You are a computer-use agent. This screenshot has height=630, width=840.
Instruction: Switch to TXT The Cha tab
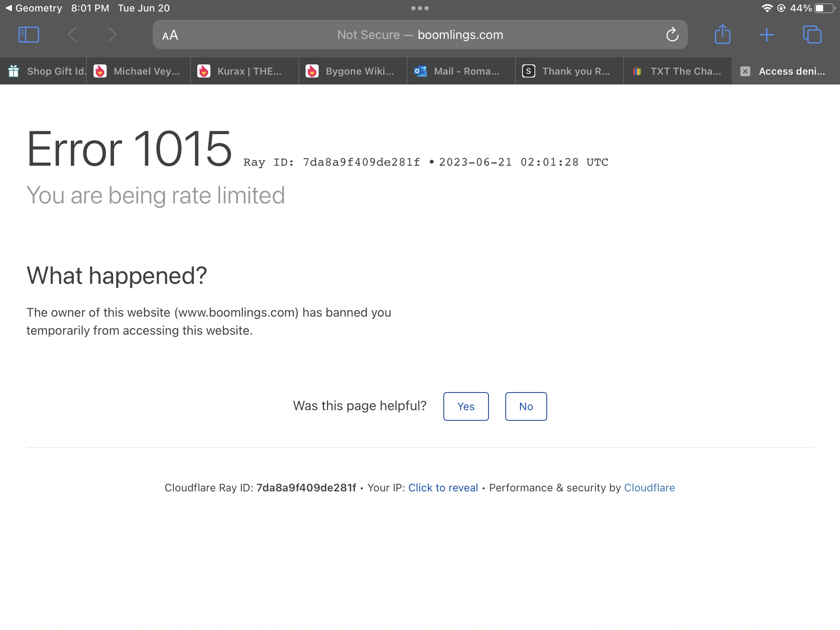coord(685,71)
